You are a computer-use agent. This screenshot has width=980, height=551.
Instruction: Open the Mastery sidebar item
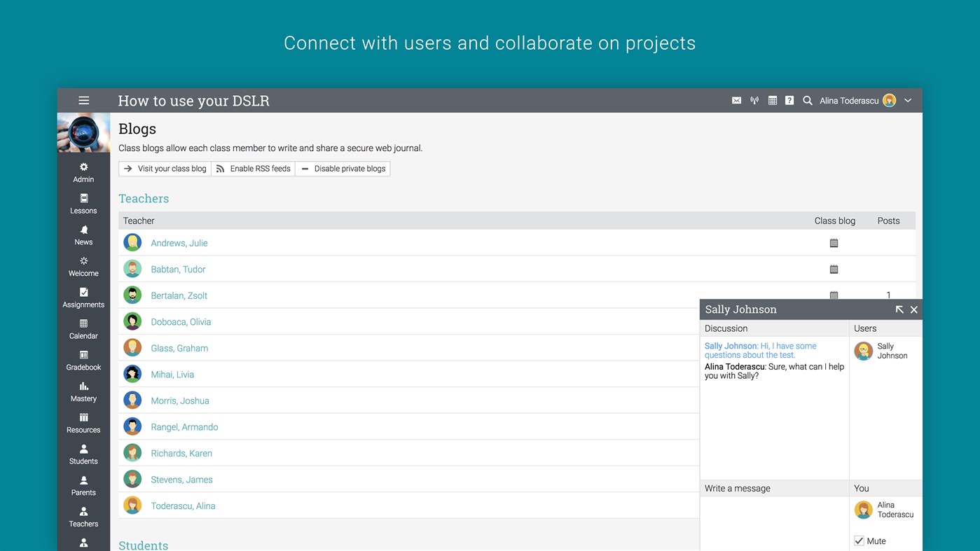(83, 392)
